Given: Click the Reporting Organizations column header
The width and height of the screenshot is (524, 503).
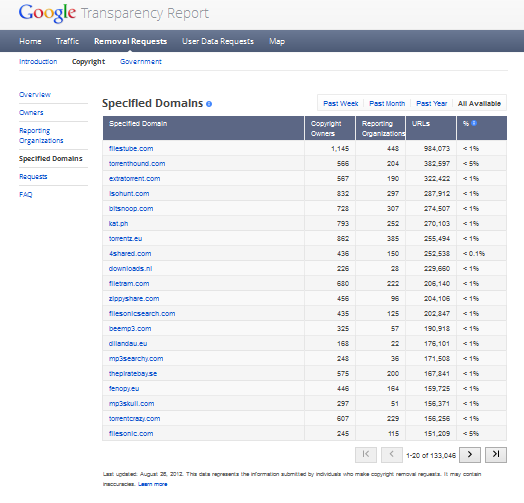Looking at the screenshot, I should (x=381, y=128).
